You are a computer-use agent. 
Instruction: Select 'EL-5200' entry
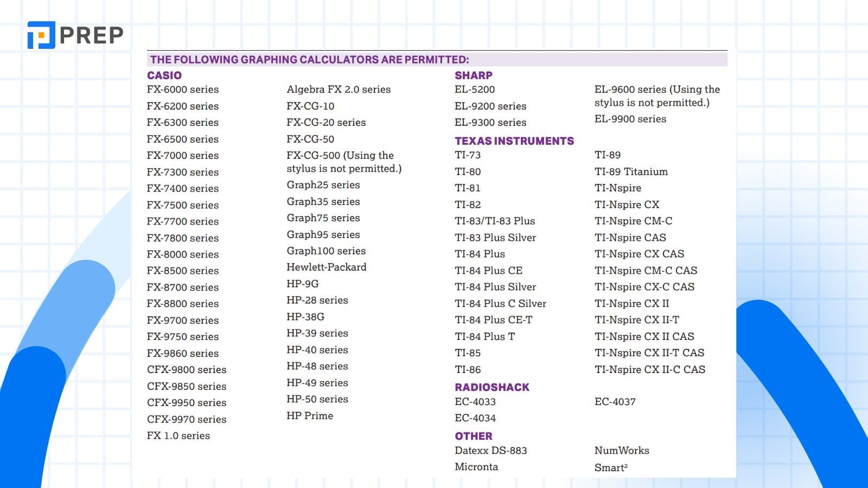(x=475, y=89)
